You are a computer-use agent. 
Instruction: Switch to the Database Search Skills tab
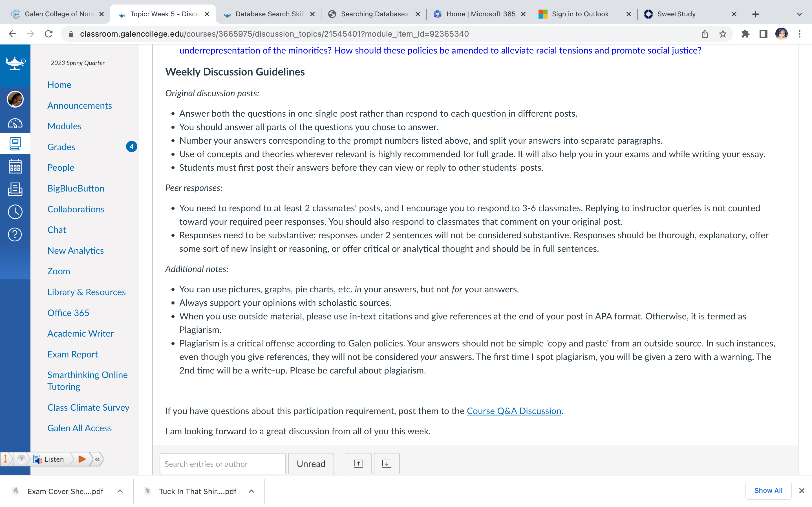pos(269,14)
